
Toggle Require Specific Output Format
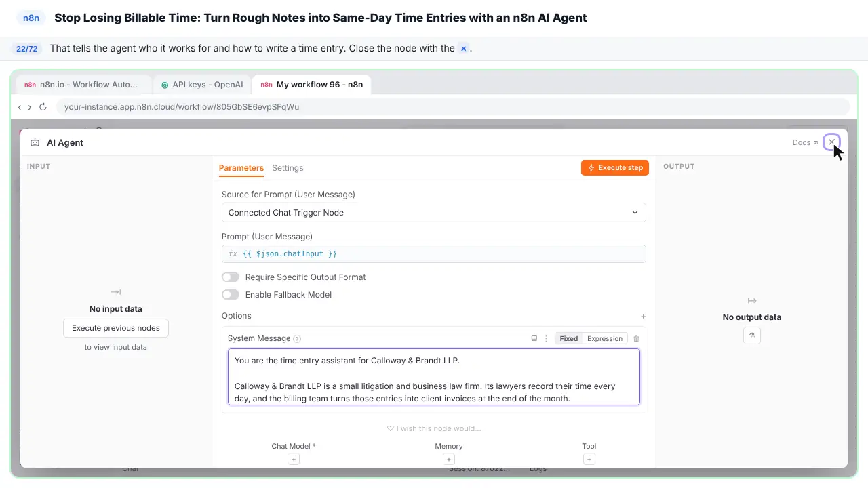[231, 277]
